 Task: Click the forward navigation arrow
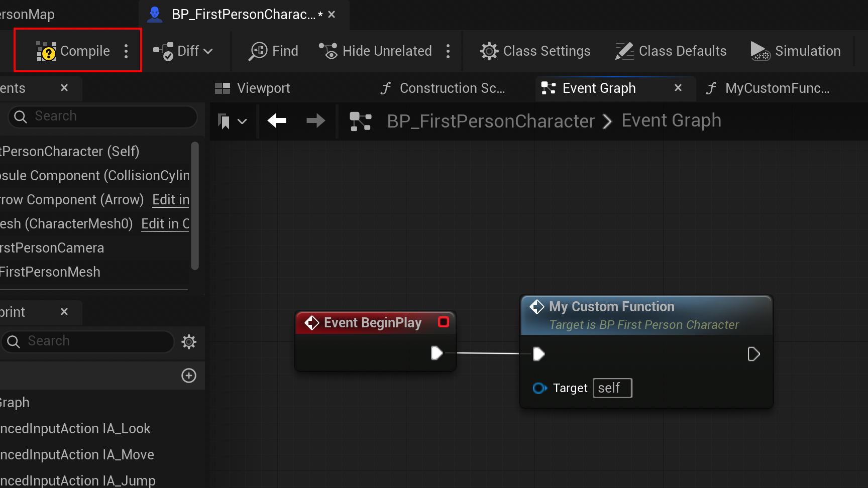[x=315, y=121]
